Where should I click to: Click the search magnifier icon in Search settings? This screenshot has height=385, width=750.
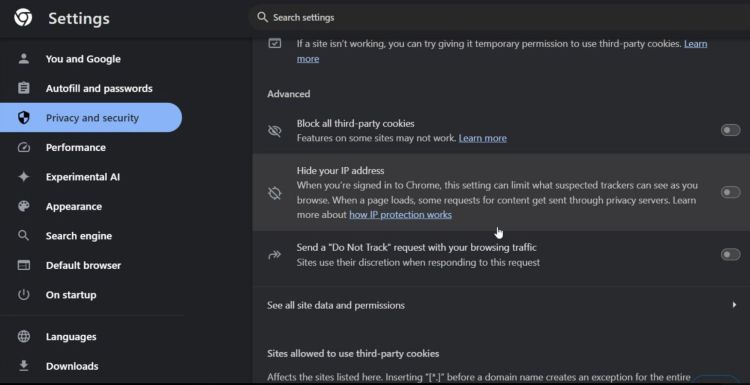(262, 17)
